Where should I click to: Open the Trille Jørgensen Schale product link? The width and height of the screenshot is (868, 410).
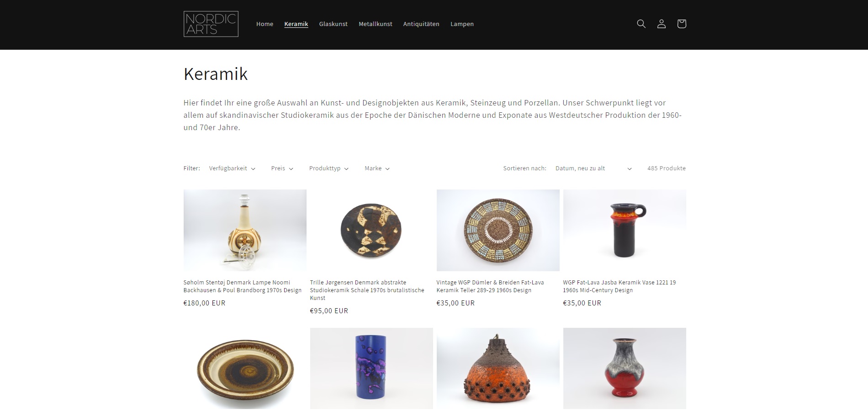coord(367,290)
